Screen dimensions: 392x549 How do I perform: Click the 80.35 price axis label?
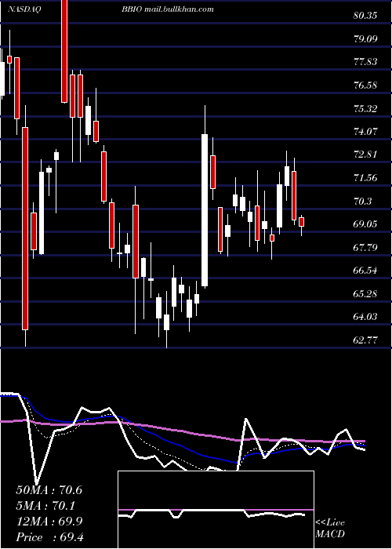[x=365, y=16]
